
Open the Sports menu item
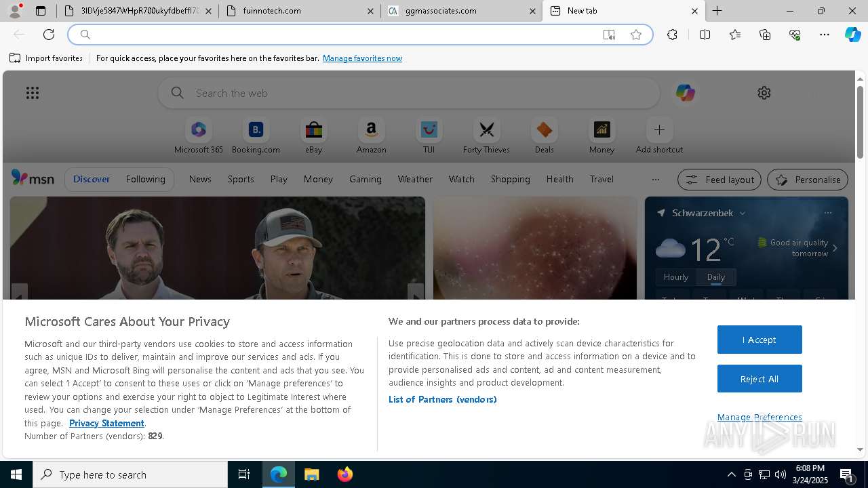click(x=241, y=179)
